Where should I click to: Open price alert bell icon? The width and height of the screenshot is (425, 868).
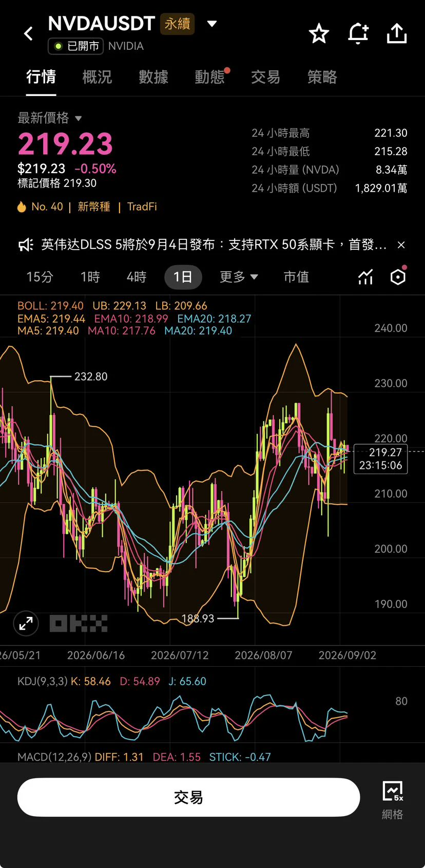tap(358, 34)
